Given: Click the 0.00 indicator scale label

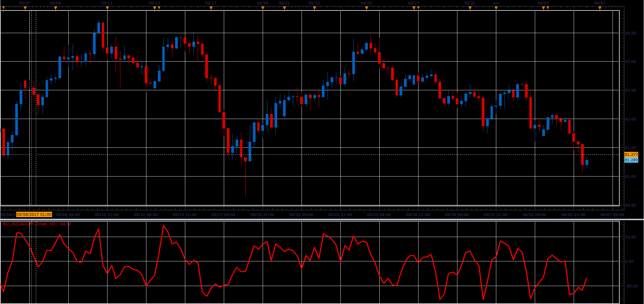Looking at the screenshot, I should (x=629, y=261).
